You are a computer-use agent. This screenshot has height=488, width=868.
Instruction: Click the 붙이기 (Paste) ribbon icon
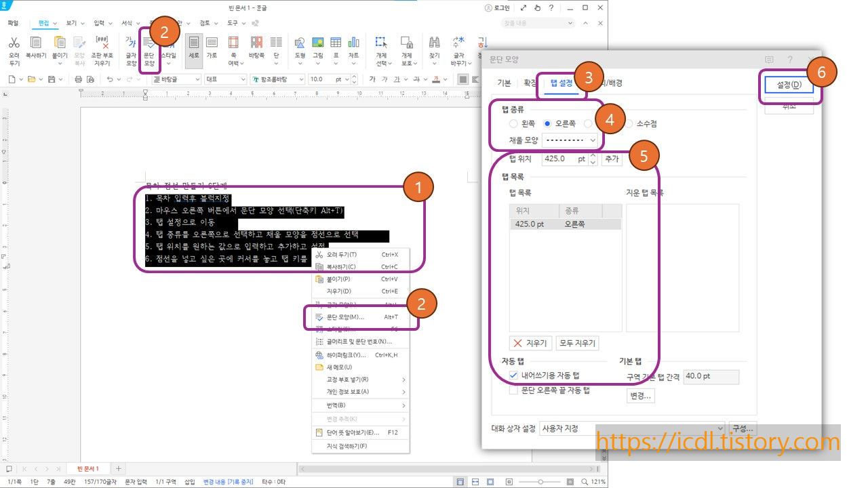[60, 43]
